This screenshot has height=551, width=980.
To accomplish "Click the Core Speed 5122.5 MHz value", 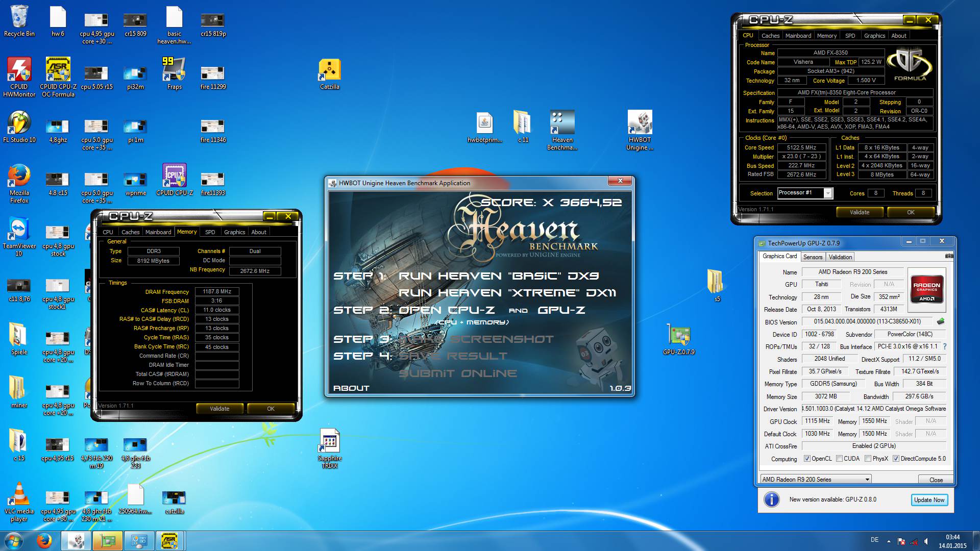I will [x=801, y=147].
